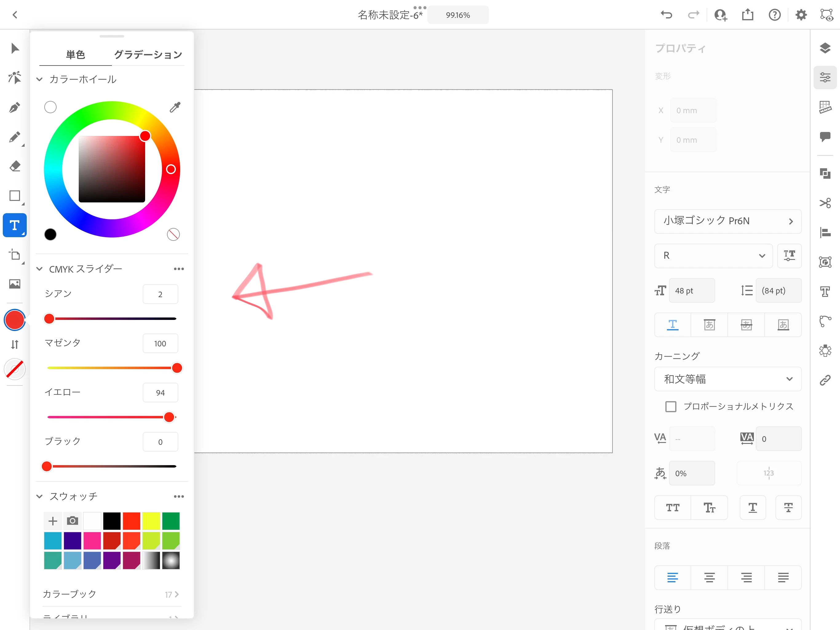The image size is (840, 630).
Task: Select the Eraser tool
Action: (14, 166)
